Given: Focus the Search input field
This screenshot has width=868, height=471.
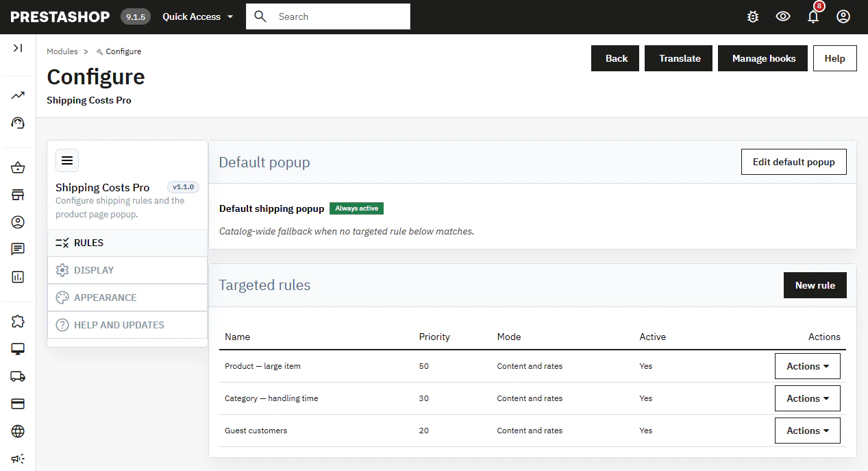Looking at the screenshot, I should (x=328, y=16).
